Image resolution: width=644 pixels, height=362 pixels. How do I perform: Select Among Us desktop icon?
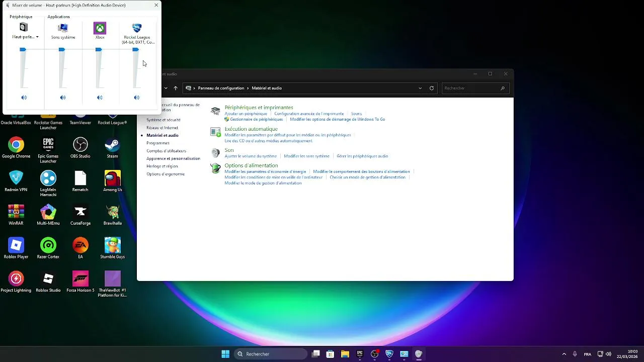(113, 182)
